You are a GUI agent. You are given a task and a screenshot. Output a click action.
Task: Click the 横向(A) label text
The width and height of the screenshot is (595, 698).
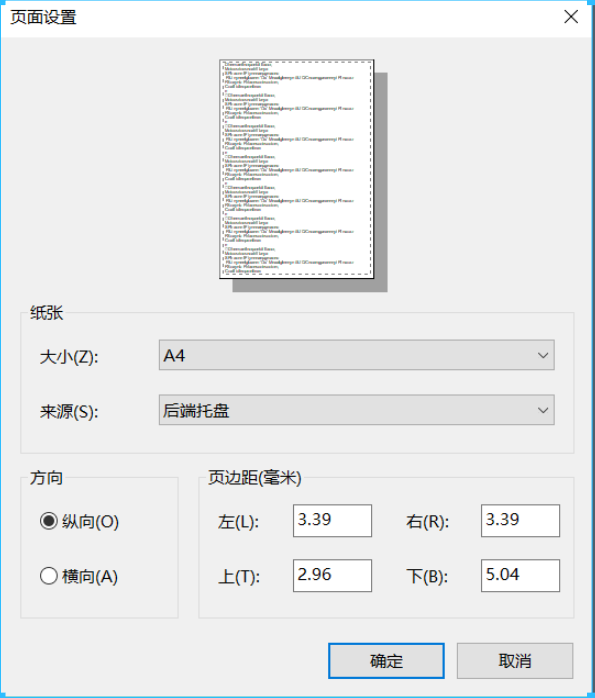[x=90, y=576]
